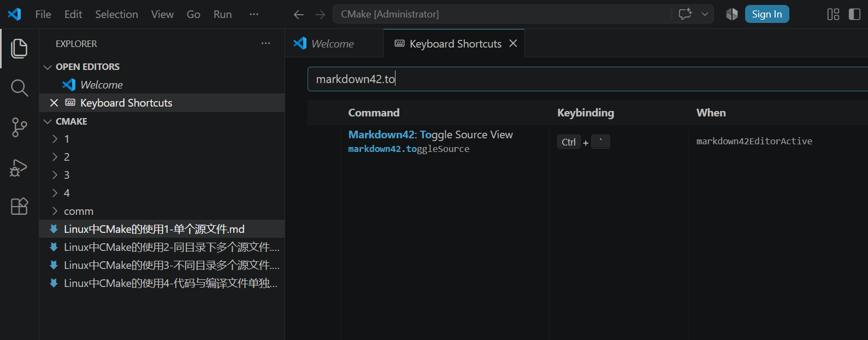Open Linux中CMake的使用4-代码与编译文件单独 file
This screenshot has width=868, height=340.
click(x=162, y=283)
